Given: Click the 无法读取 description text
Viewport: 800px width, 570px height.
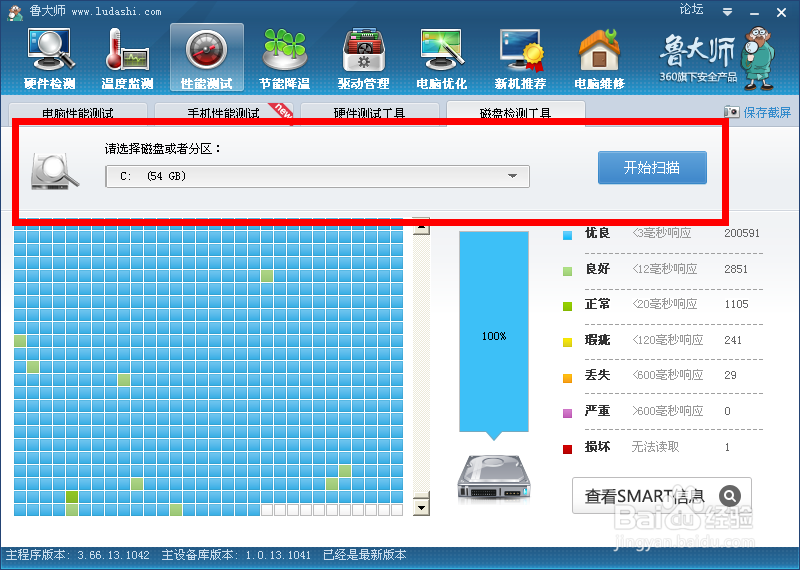Looking at the screenshot, I should tap(656, 447).
